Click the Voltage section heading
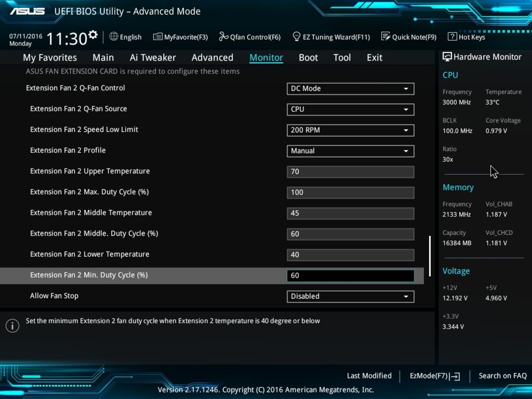 coord(456,271)
